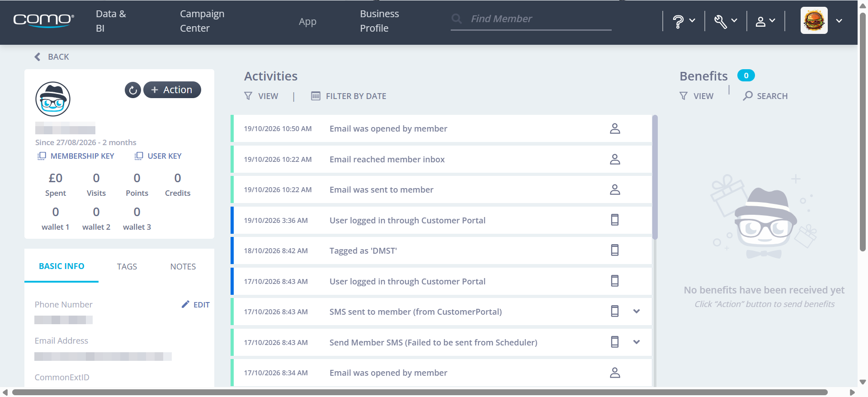Click the 0 Visits value
The height and width of the screenshot is (397, 868).
(x=96, y=178)
